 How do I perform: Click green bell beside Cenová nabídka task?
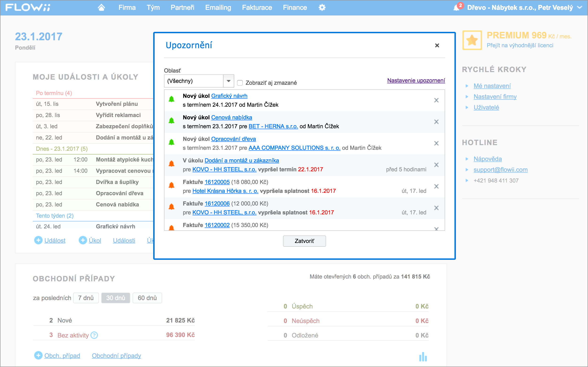click(171, 121)
